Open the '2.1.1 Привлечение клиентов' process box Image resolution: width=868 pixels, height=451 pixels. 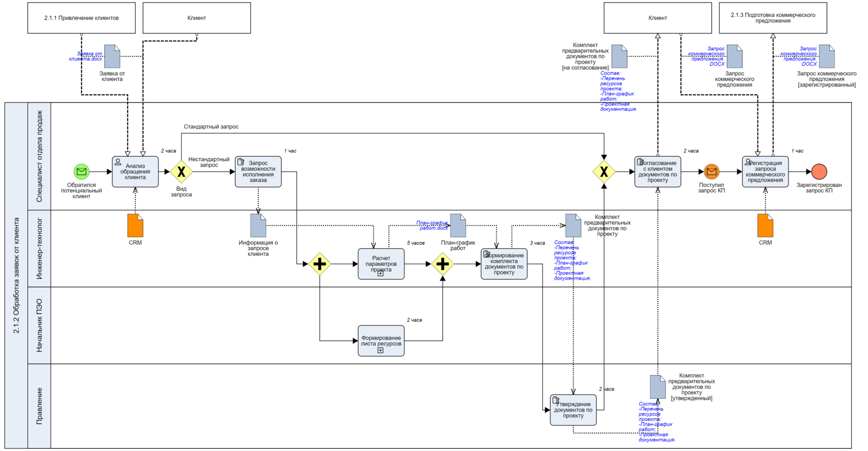[x=82, y=18]
